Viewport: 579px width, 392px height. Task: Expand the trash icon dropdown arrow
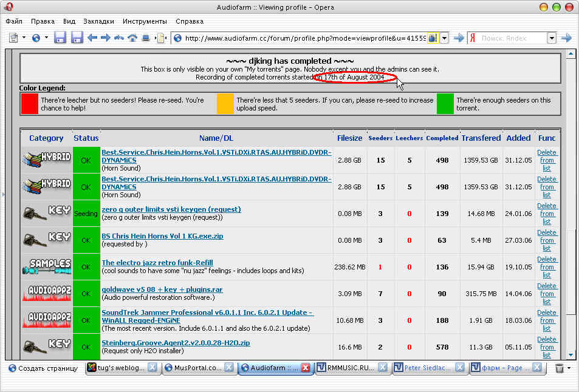click(569, 368)
